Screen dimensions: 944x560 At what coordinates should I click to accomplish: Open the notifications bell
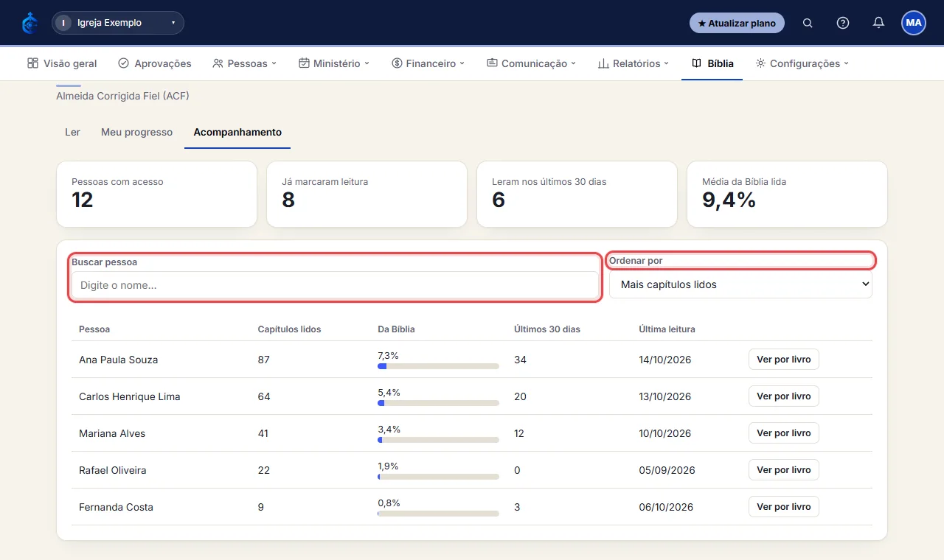[878, 23]
